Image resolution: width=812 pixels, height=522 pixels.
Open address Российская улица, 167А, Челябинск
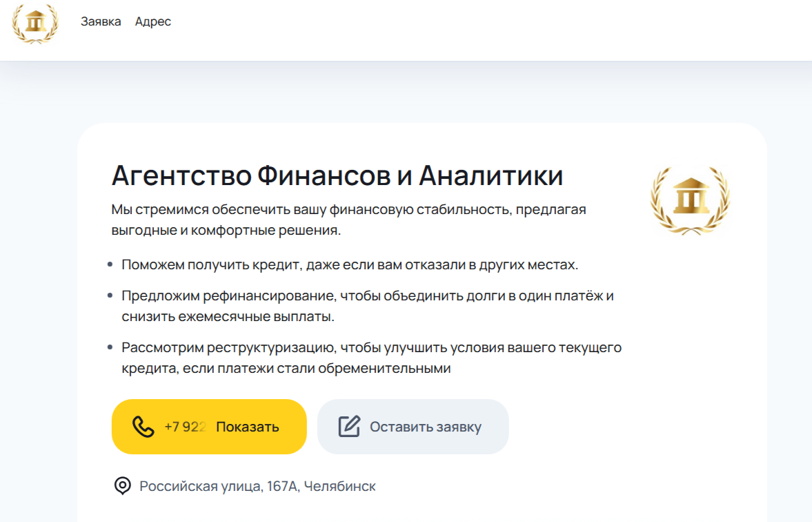coord(257,486)
